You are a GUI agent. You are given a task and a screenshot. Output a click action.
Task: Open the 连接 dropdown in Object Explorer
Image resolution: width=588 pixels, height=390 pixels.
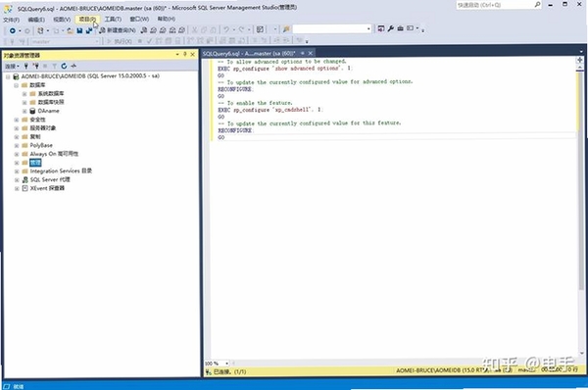tap(12, 67)
